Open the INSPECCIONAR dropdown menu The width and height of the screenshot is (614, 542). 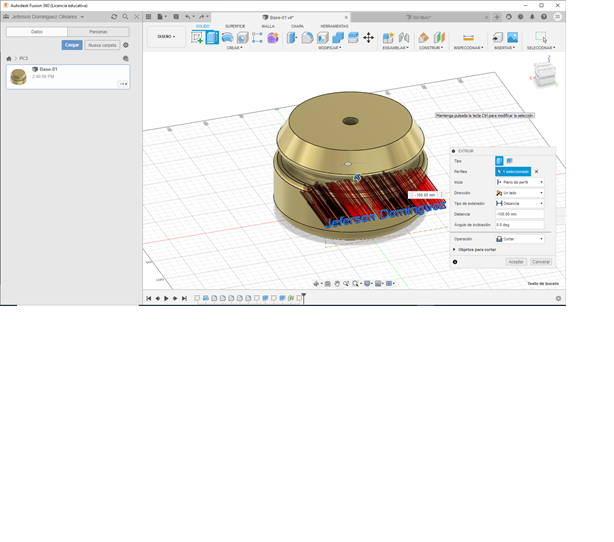click(x=468, y=48)
